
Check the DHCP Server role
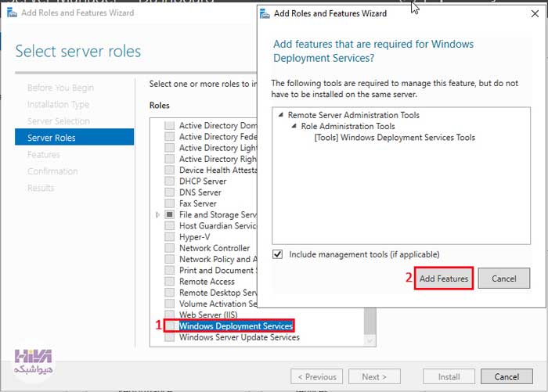pos(170,181)
